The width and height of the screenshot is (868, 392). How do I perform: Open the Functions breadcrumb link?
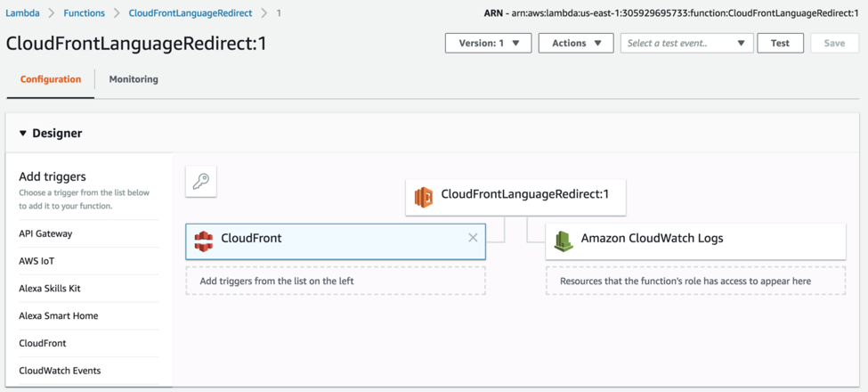84,13
